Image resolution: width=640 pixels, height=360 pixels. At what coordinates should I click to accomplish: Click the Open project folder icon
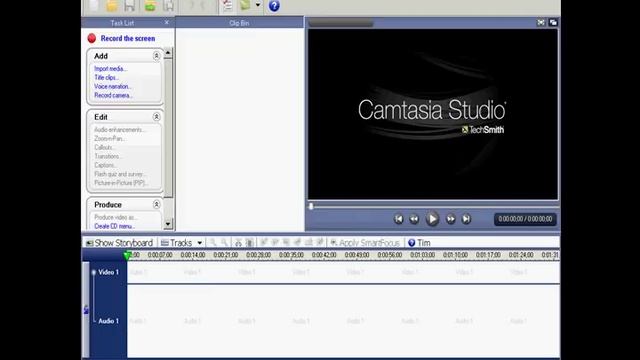[x=112, y=5]
